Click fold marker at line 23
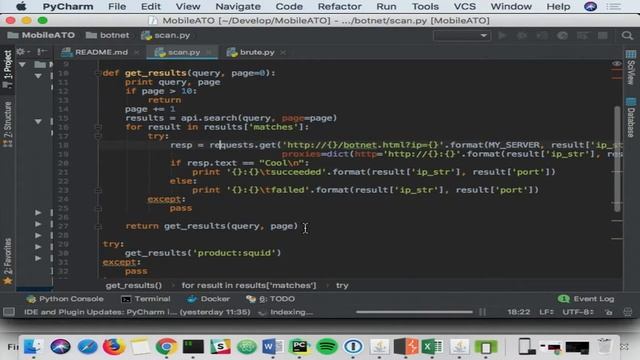The image size is (640, 360). [98, 190]
